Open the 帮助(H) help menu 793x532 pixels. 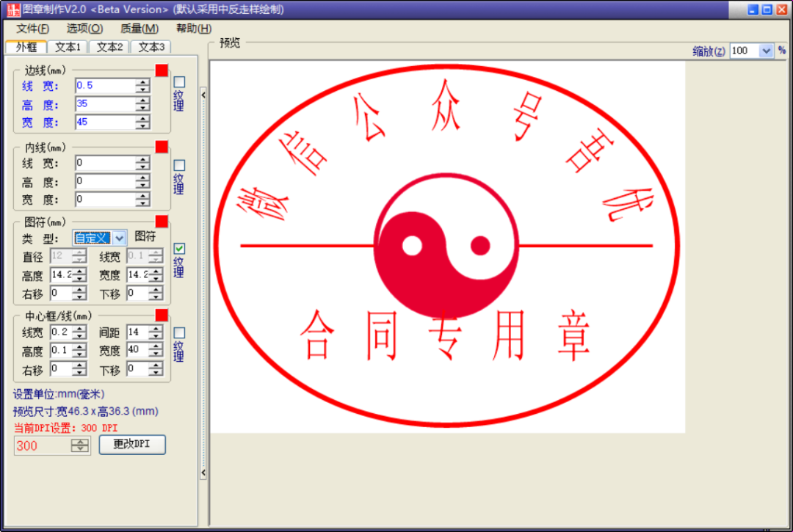click(191, 28)
